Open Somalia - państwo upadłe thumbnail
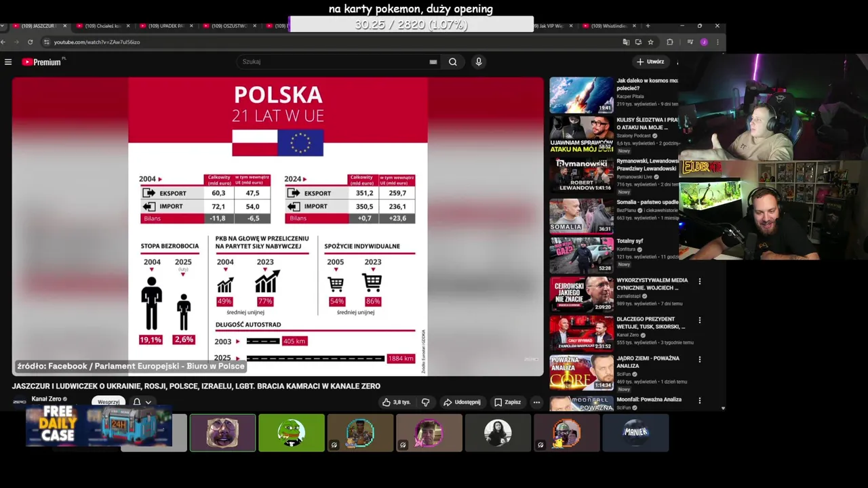This screenshot has width=868, height=488. tap(581, 216)
